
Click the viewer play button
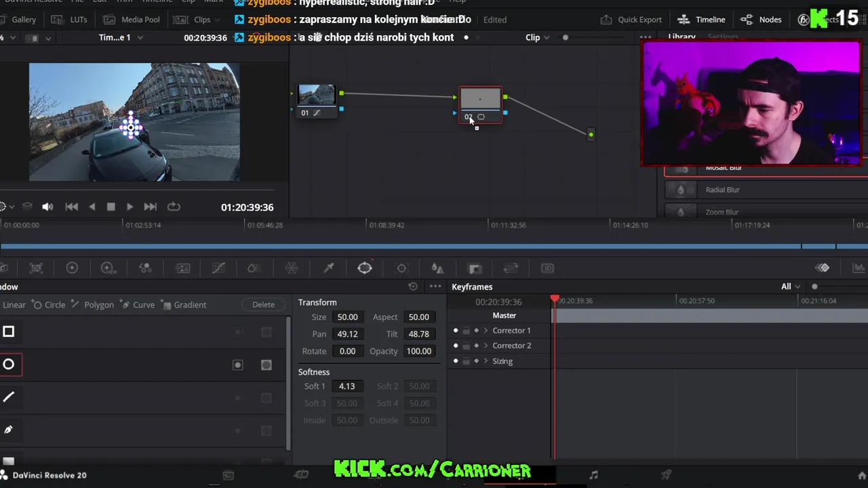pos(130,207)
